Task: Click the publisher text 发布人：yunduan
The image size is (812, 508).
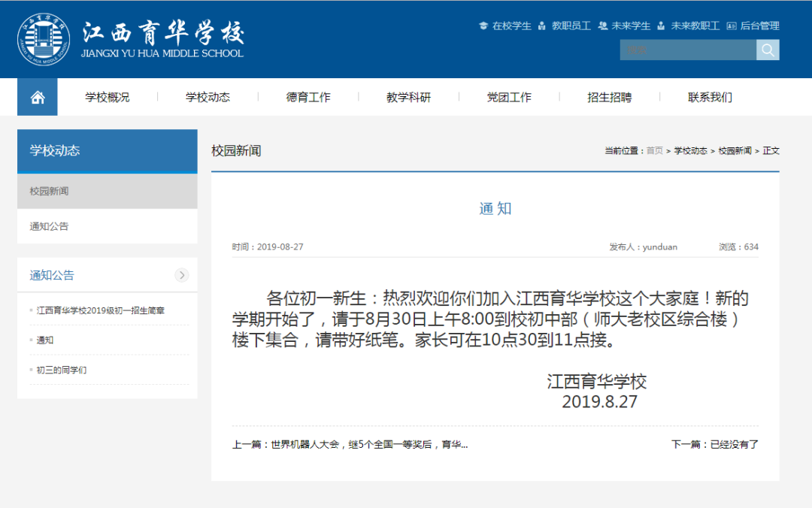Action: [643, 246]
